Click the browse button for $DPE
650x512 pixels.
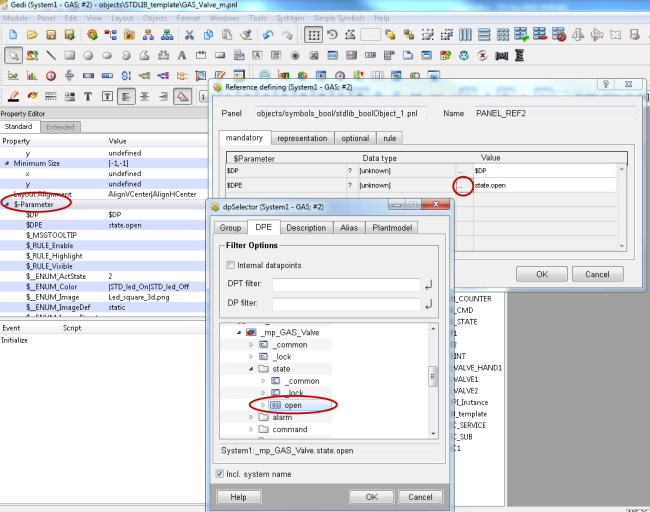[x=460, y=186]
